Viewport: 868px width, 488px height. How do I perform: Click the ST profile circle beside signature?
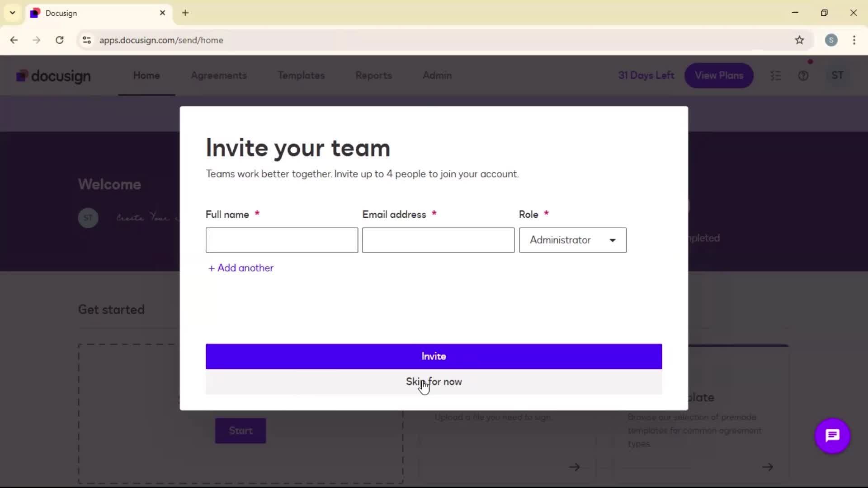coord(88,218)
